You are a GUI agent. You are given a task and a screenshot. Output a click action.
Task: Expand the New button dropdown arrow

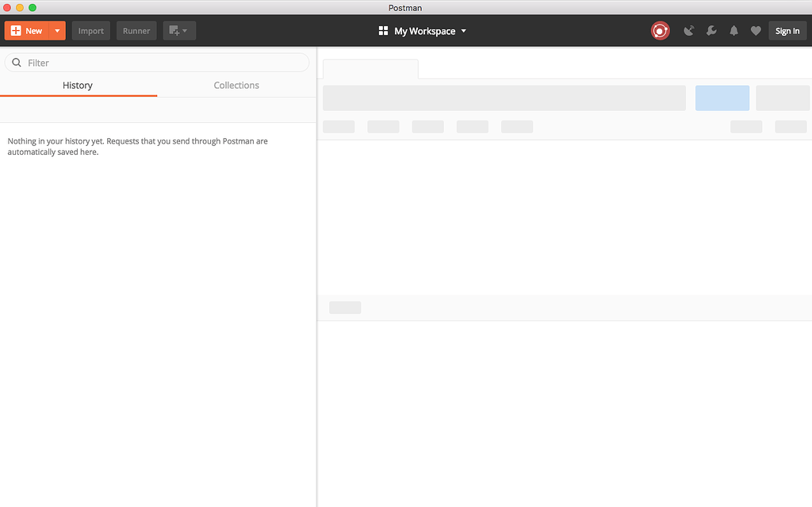click(56, 30)
